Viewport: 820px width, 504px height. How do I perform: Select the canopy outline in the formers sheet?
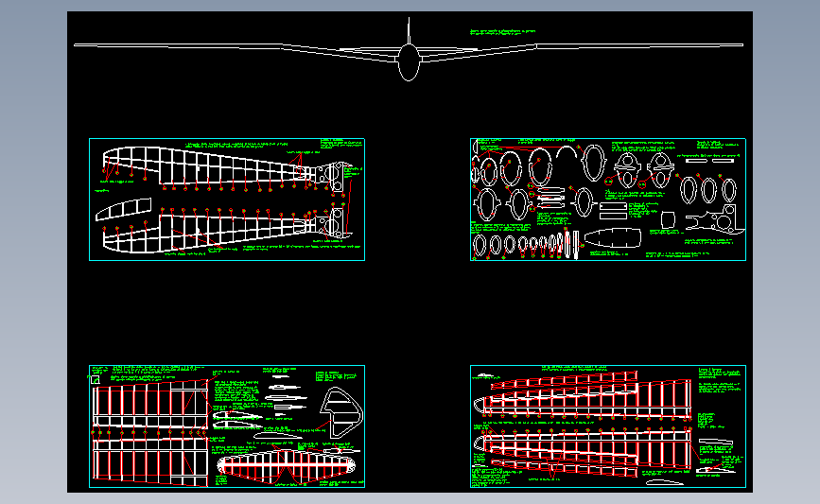tap(613, 238)
